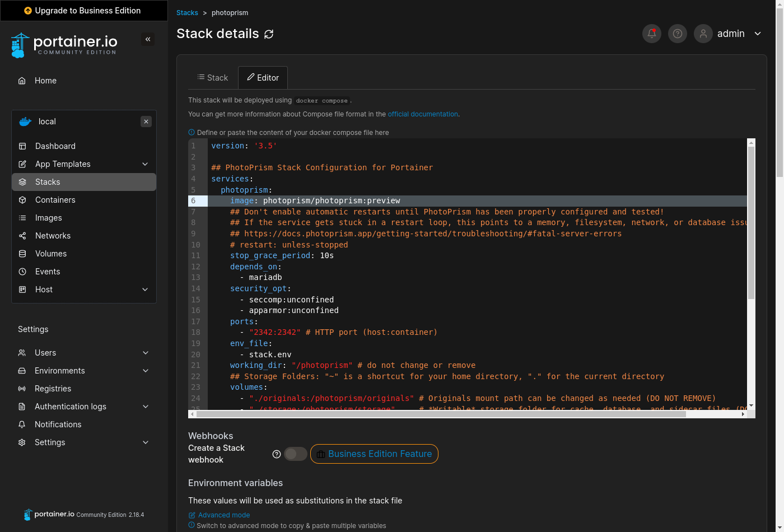784x532 pixels.
Task: Click the Registries sidebar icon
Action: pyautogui.click(x=21, y=388)
